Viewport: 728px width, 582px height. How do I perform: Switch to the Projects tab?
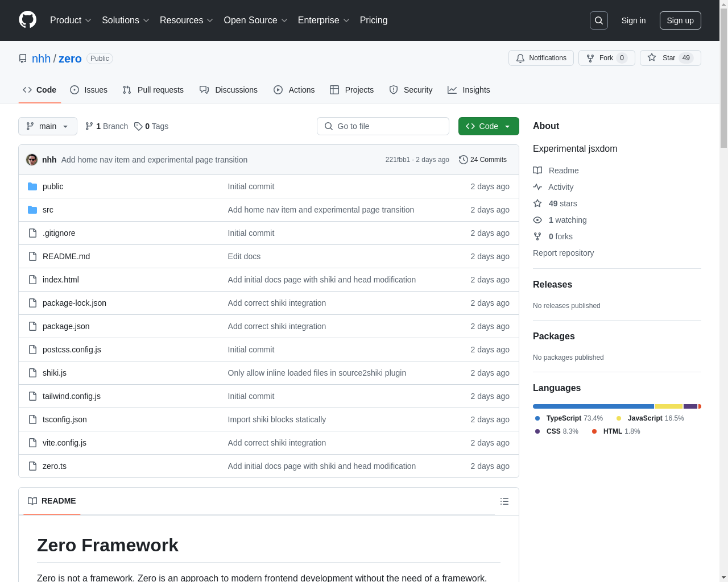[x=352, y=90]
